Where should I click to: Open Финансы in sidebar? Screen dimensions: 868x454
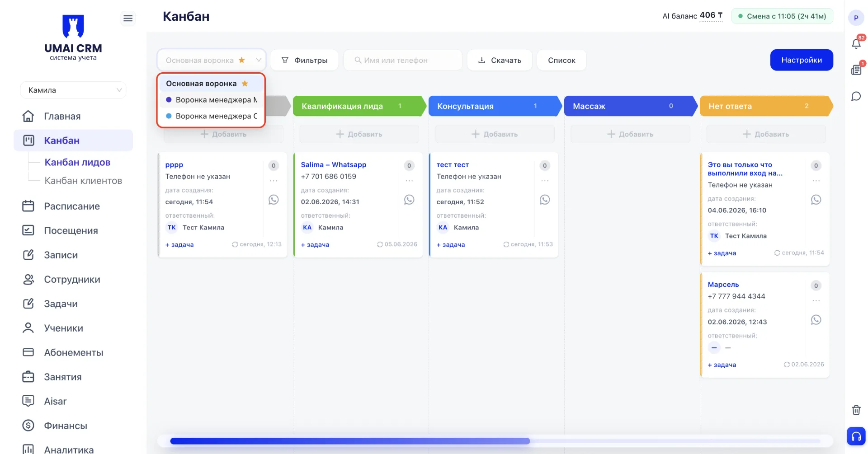(x=73, y=426)
